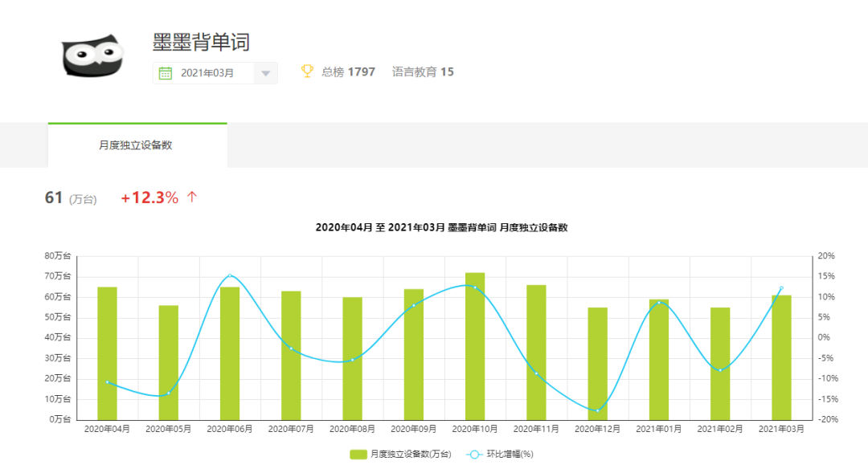
Task: Click the 0万台 y-axis label
Action: (x=59, y=419)
